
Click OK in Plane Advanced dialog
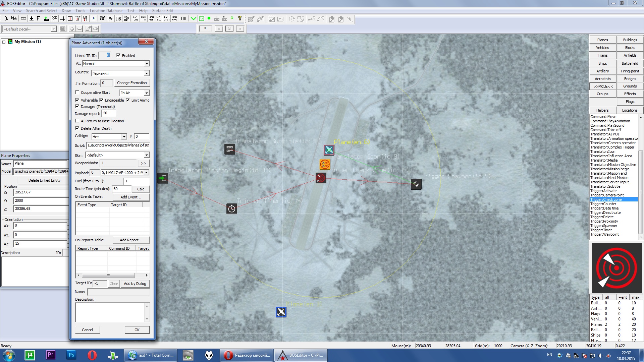(x=137, y=330)
